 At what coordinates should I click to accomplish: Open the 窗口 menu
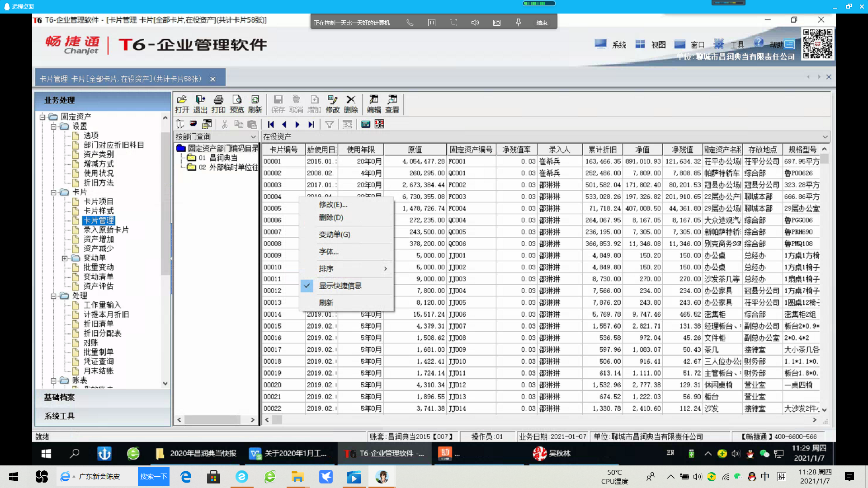click(690, 44)
